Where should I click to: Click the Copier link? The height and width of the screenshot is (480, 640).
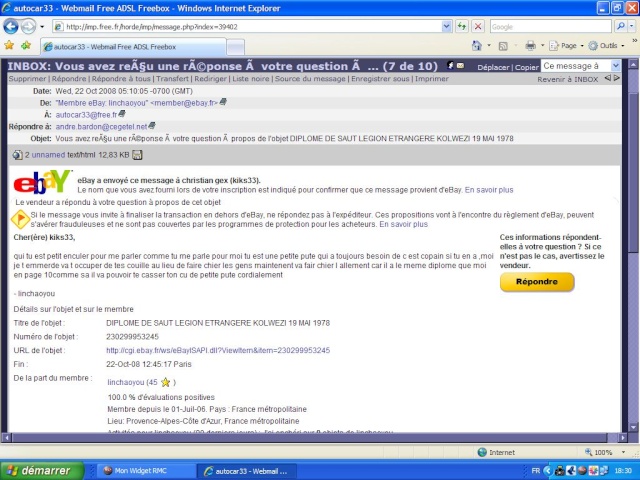[x=527, y=67]
